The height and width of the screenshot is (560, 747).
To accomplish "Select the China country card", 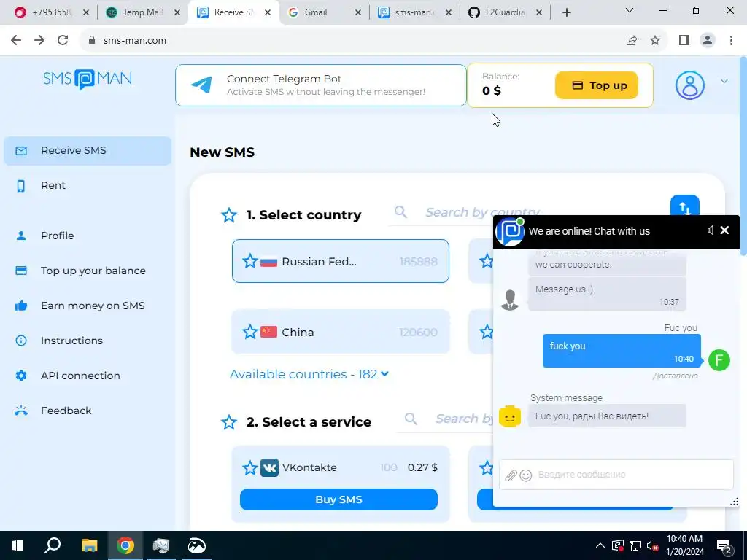I will (x=340, y=332).
